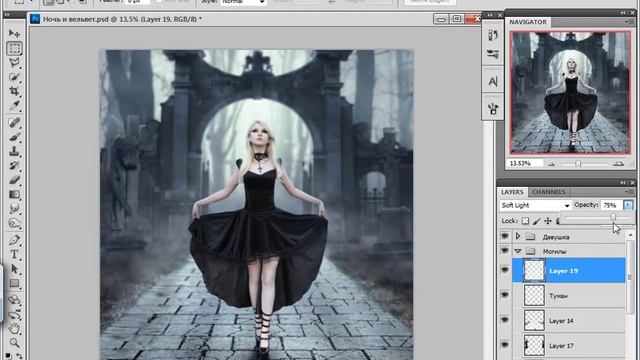Click the Opacity 75% value field
The height and width of the screenshot is (360, 640).
click(x=611, y=205)
